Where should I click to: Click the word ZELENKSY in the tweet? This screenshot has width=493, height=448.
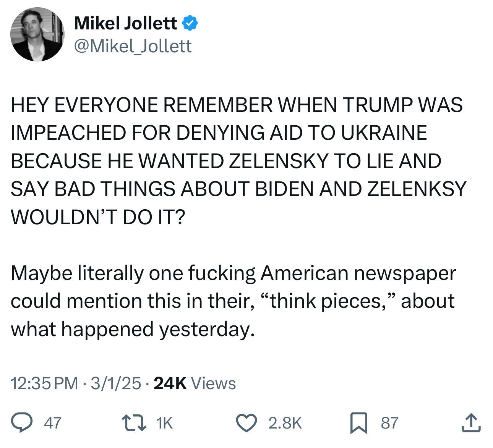[x=417, y=189]
